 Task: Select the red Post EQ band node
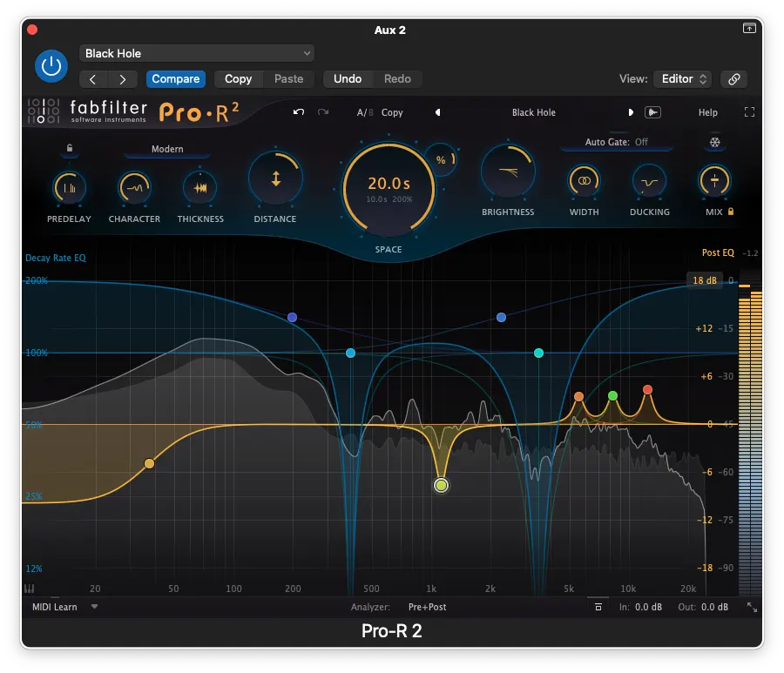pyautogui.click(x=647, y=390)
